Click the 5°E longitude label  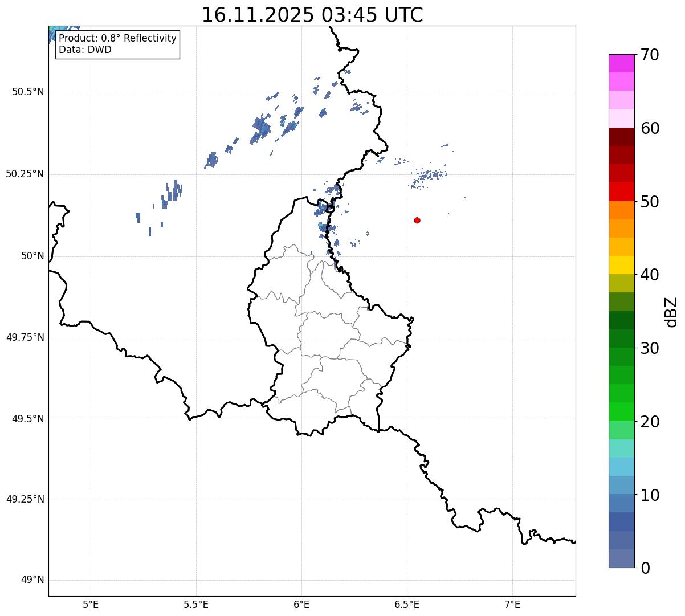point(91,605)
